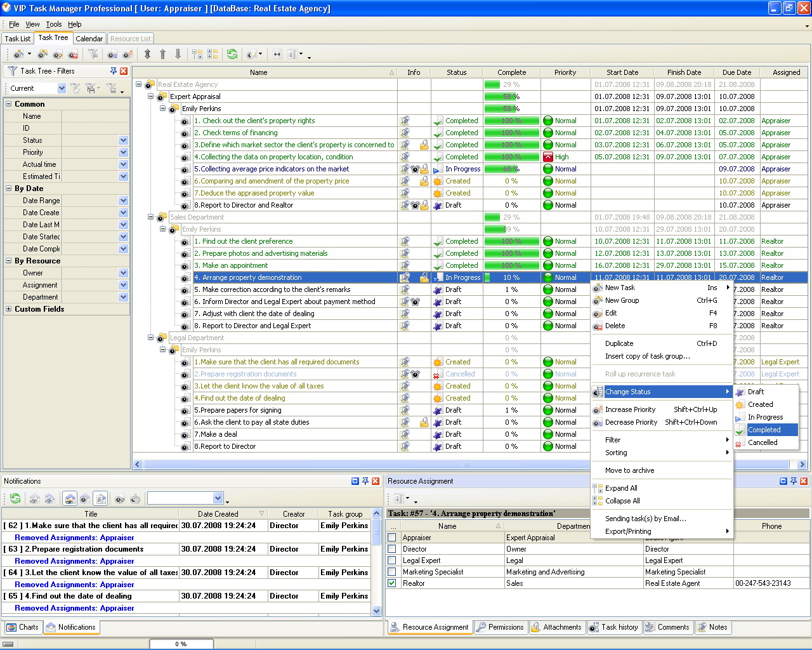This screenshot has width=812, height=650.
Task: Click the refresh icon in the Notifications panel
Action: click(15, 499)
